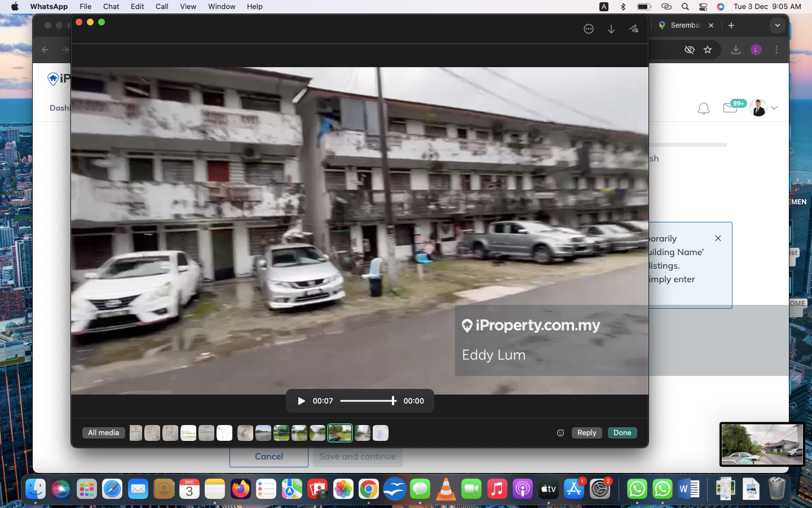Click the crossed-out eye icon in address bar

689,50
